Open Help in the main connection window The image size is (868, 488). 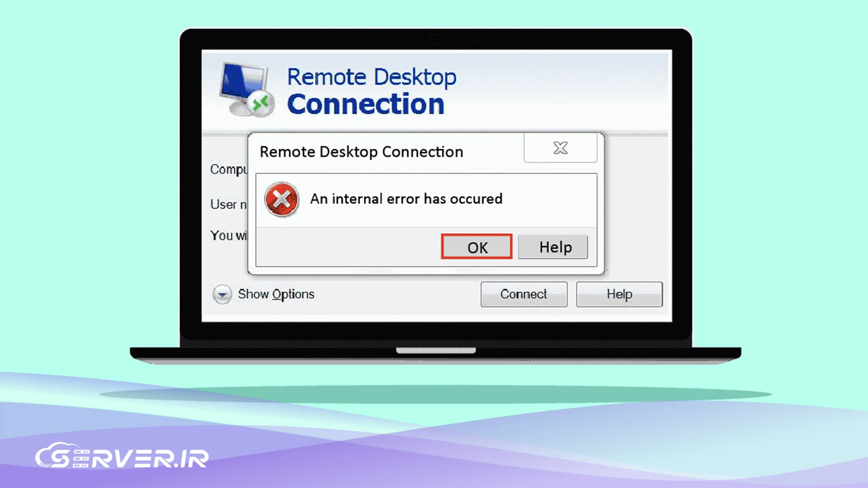coord(619,294)
